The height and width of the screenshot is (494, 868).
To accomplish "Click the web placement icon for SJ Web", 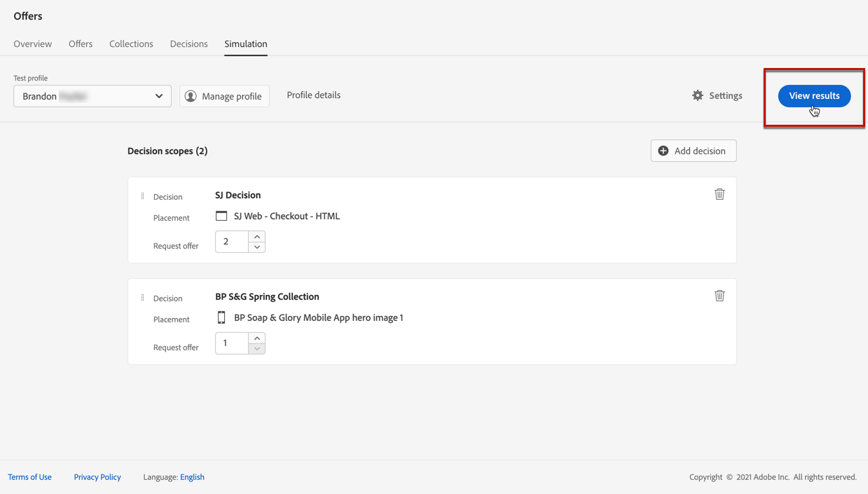I will 221,216.
